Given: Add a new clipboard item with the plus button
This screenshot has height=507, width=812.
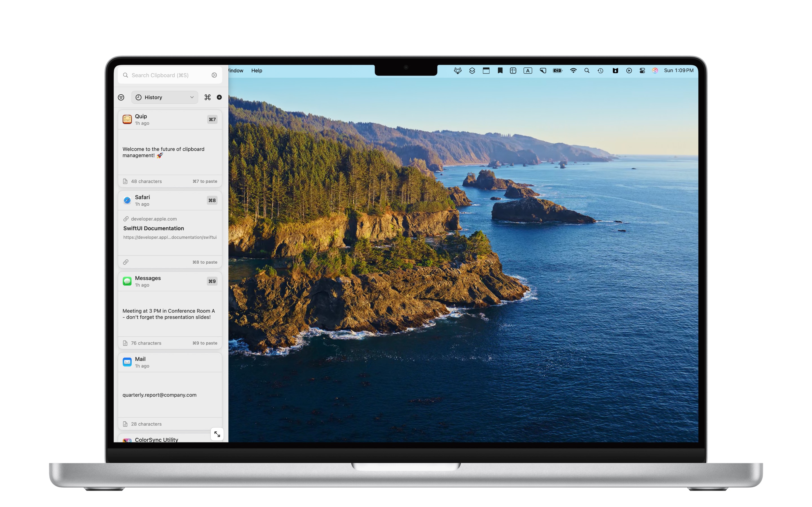Looking at the screenshot, I should click(219, 97).
